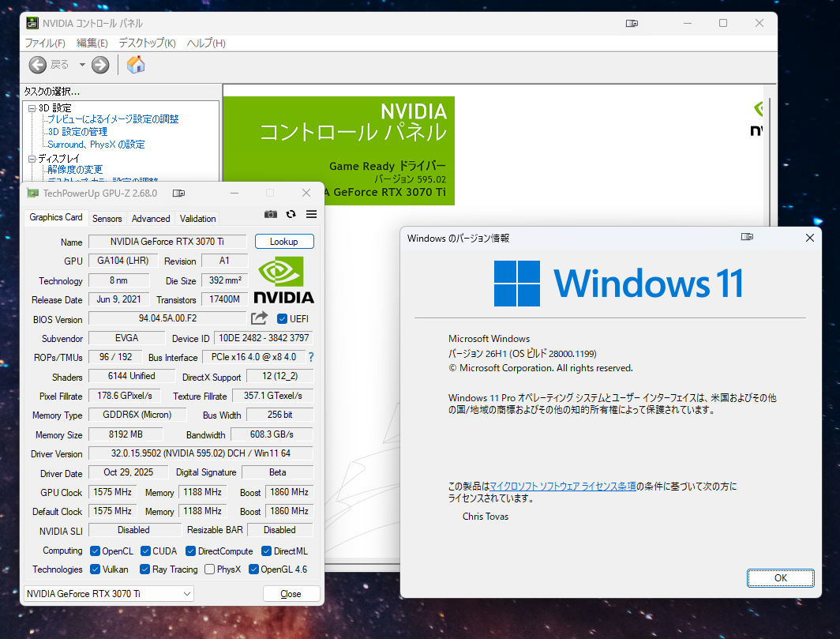Click the GPU-Z title bar app icon
The width and height of the screenshot is (840, 639).
[x=32, y=193]
